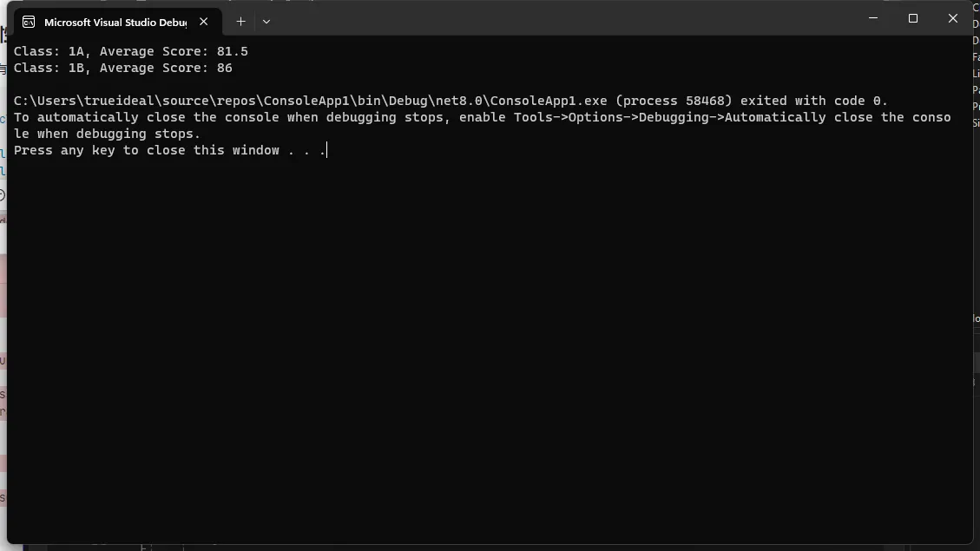980x551 pixels.
Task: Open a new terminal tab with plus
Action: click(x=240, y=21)
